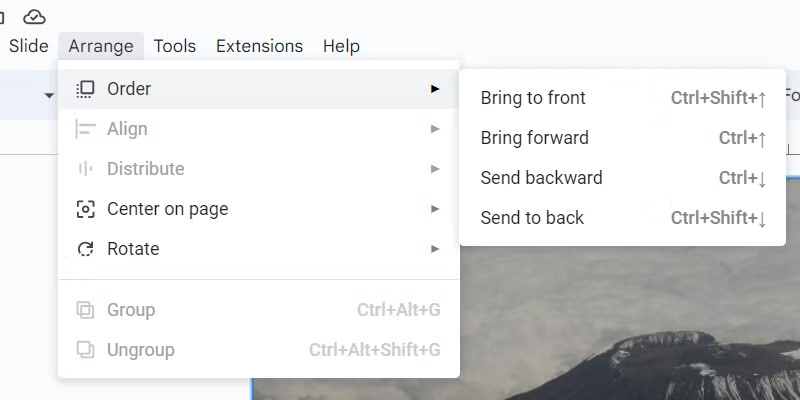Open the Slide menu
Viewport: 800px width, 400px height.
coord(28,46)
